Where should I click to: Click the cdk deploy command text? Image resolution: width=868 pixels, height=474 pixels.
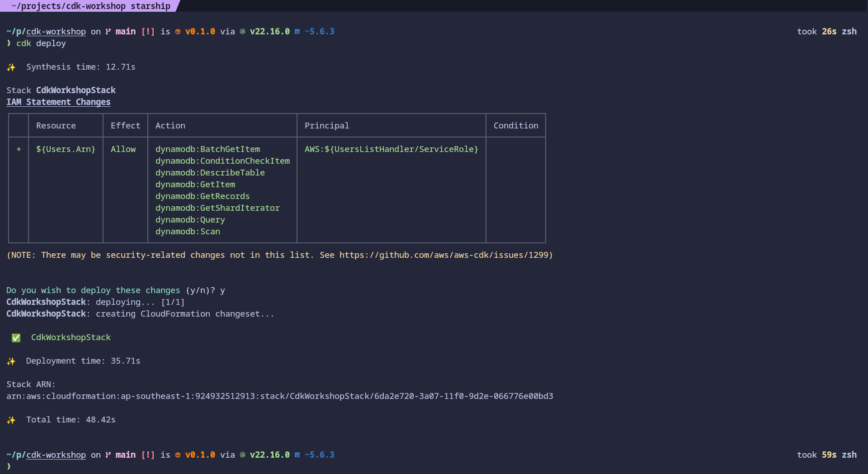click(x=41, y=43)
